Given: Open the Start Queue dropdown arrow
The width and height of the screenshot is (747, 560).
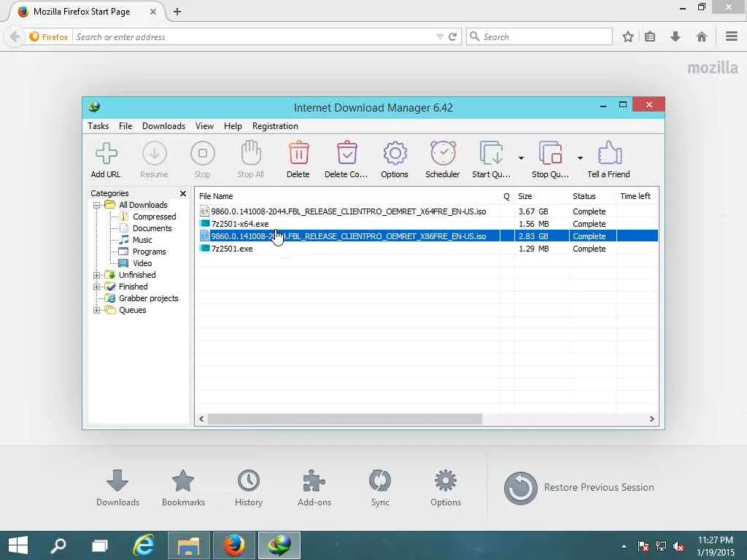Looking at the screenshot, I should 521,157.
